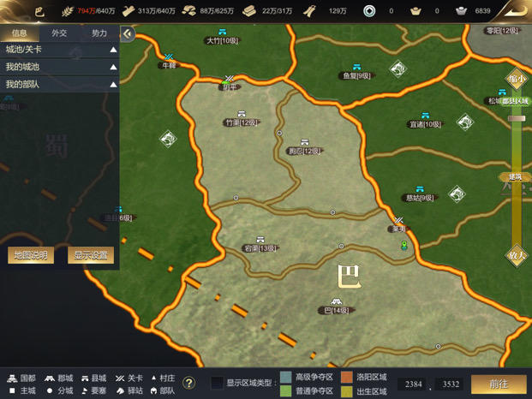Select the 宕渠[13级] city marker
The width and height of the screenshot is (532, 399).
[x=260, y=245]
